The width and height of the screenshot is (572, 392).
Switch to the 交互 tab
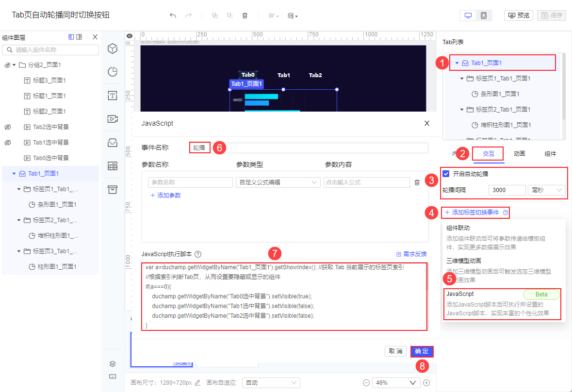coord(489,154)
